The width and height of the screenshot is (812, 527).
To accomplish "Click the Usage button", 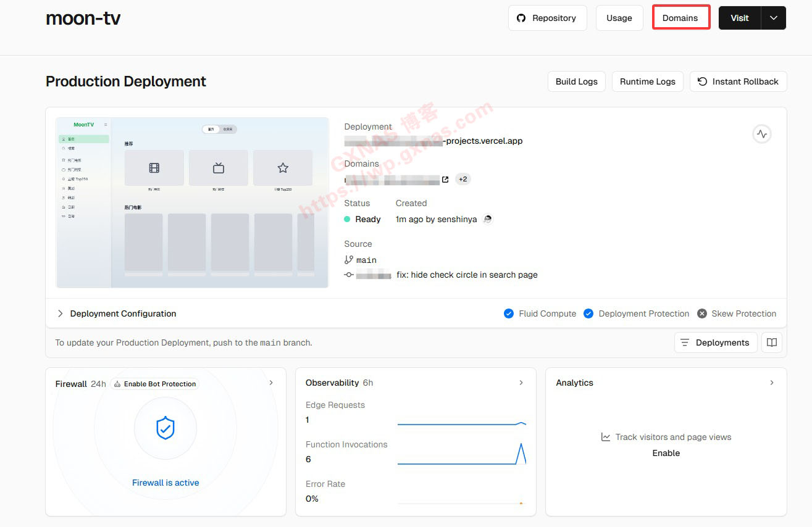I will coord(619,18).
